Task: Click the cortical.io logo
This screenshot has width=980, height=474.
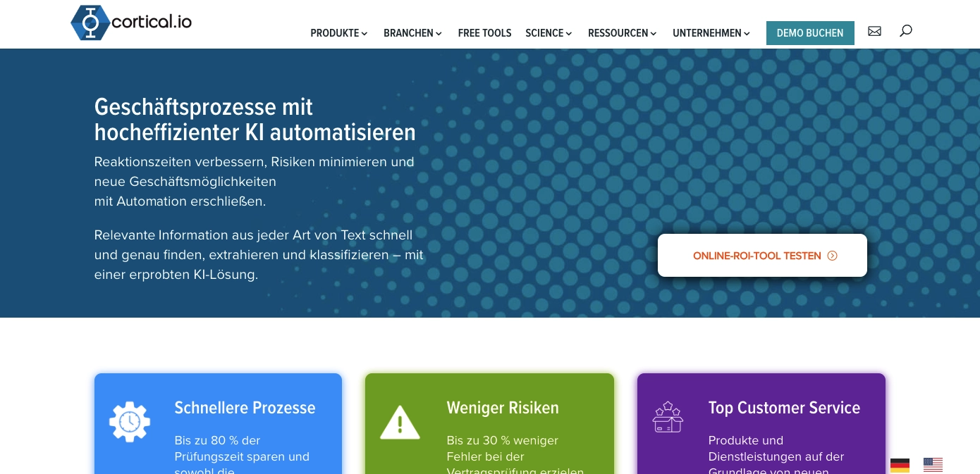Action: tap(131, 23)
